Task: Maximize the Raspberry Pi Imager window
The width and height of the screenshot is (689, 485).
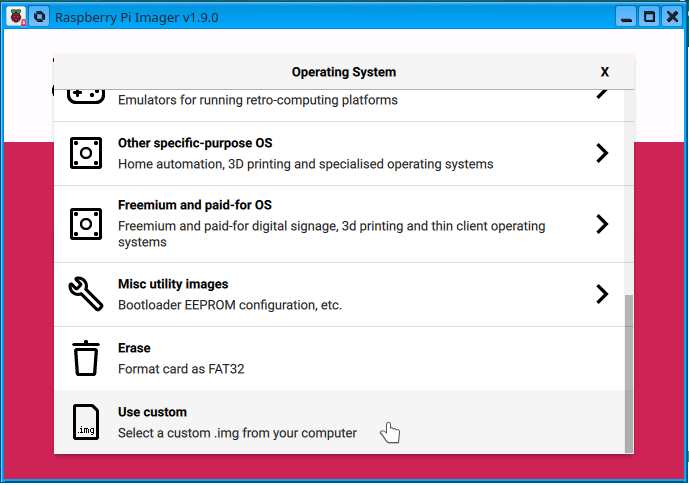Action: pyautogui.click(x=649, y=17)
